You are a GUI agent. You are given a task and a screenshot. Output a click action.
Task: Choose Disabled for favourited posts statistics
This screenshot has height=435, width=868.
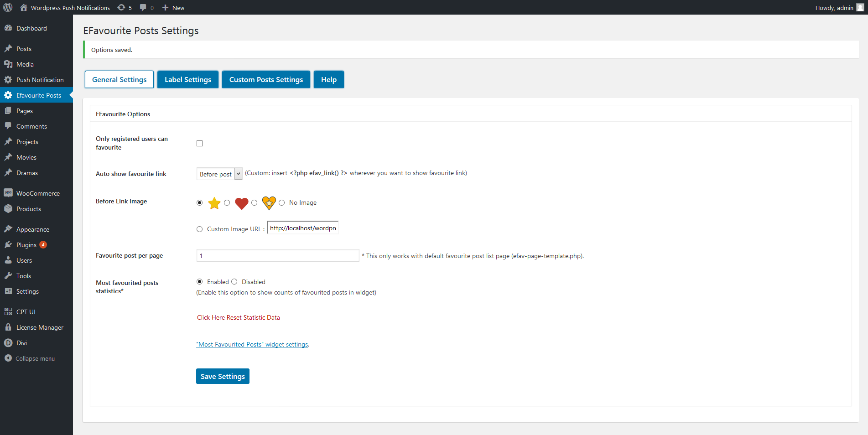234,281
